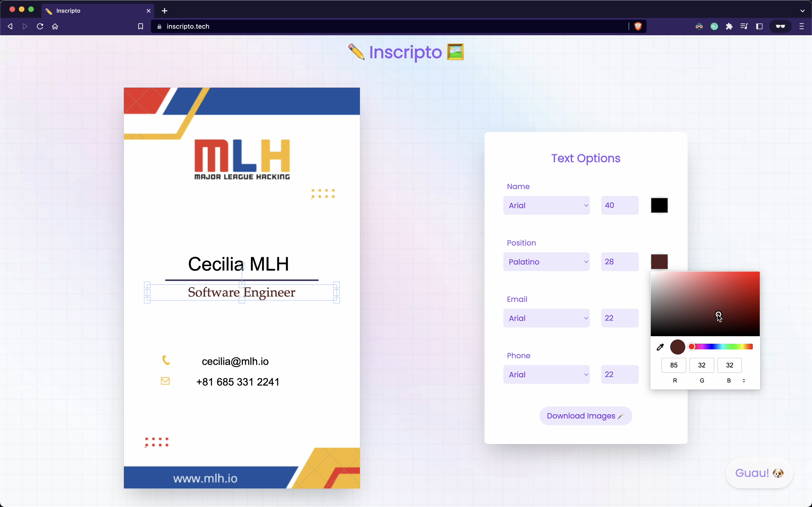Click the Download Images button
The width and height of the screenshot is (812, 507).
(x=586, y=416)
